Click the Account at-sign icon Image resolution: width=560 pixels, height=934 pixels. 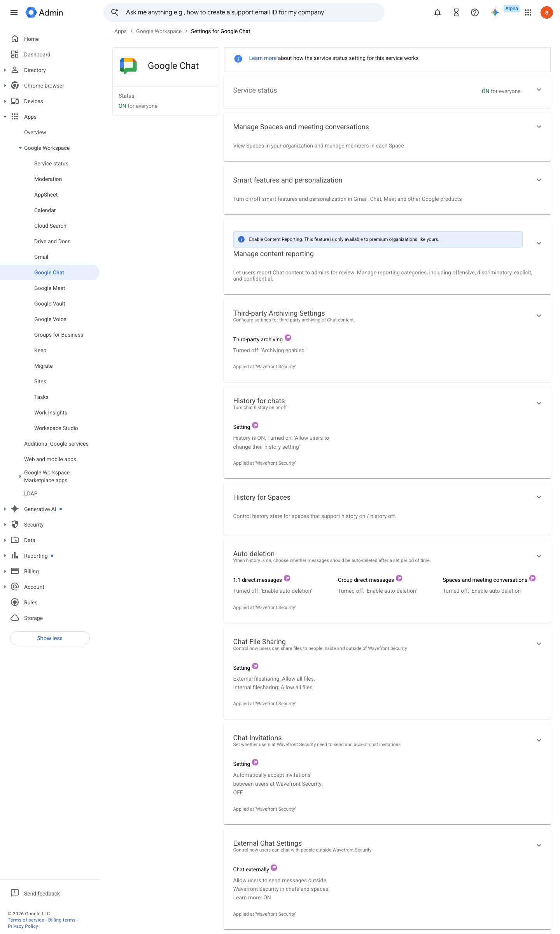[15, 587]
